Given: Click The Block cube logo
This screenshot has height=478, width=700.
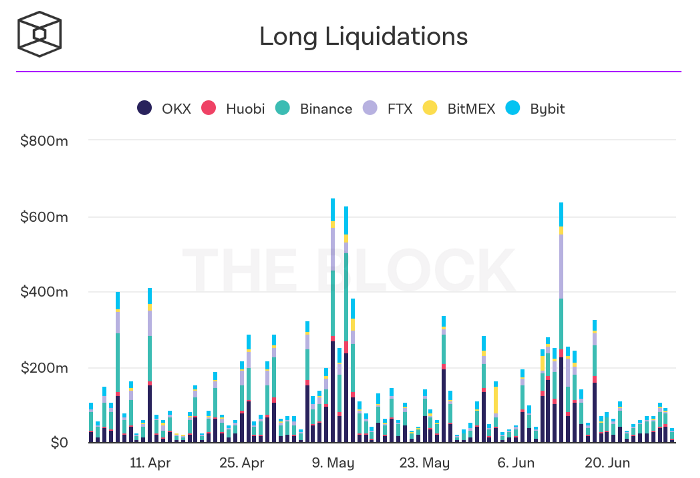Looking at the screenshot, I should 42,36.
